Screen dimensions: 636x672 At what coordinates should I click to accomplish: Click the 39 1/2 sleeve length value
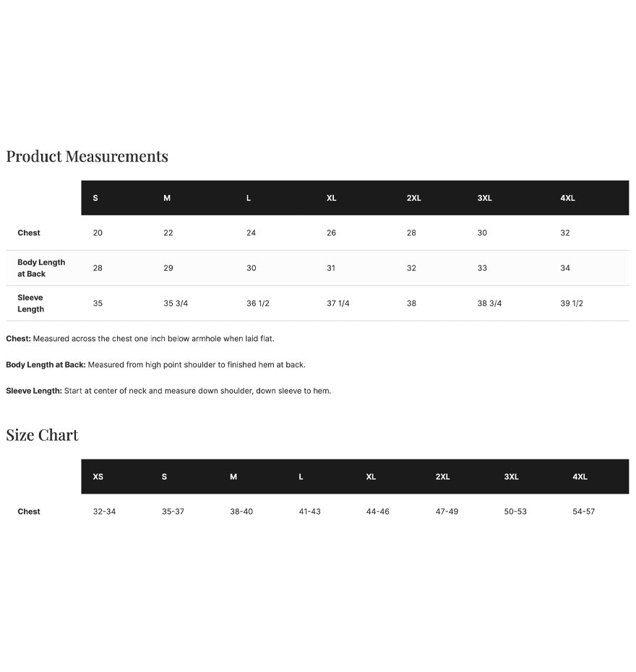click(572, 303)
